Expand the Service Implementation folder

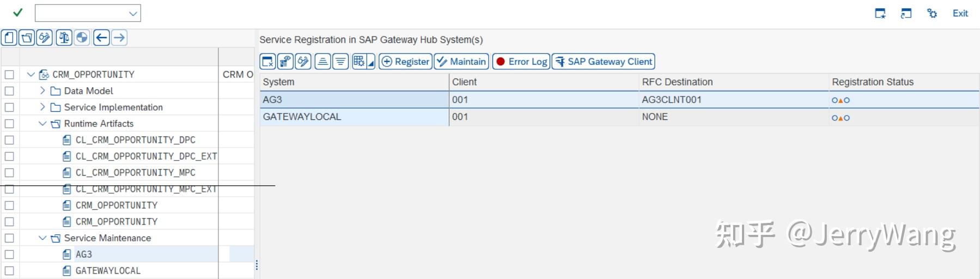(x=42, y=107)
